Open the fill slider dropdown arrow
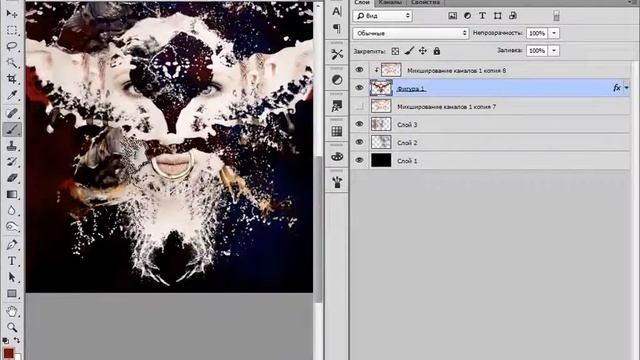Image resolution: width=640 pixels, height=360 pixels. coord(554,51)
